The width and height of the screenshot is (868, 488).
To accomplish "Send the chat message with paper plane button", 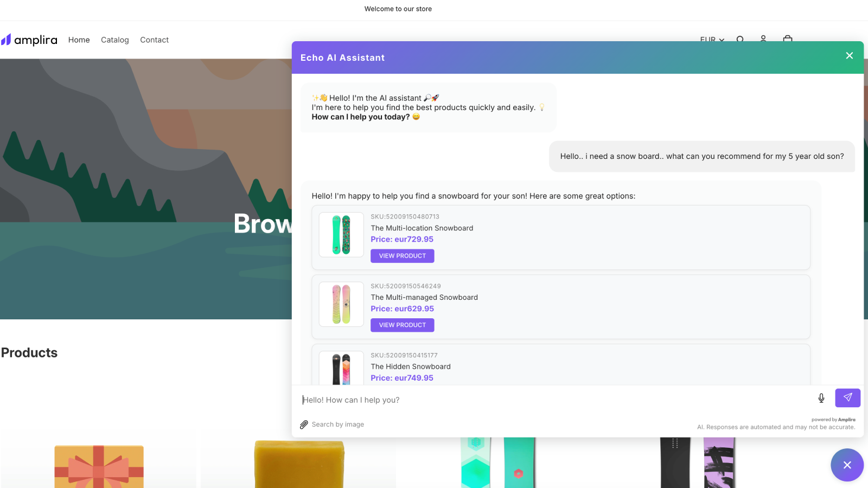I will point(848,398).
